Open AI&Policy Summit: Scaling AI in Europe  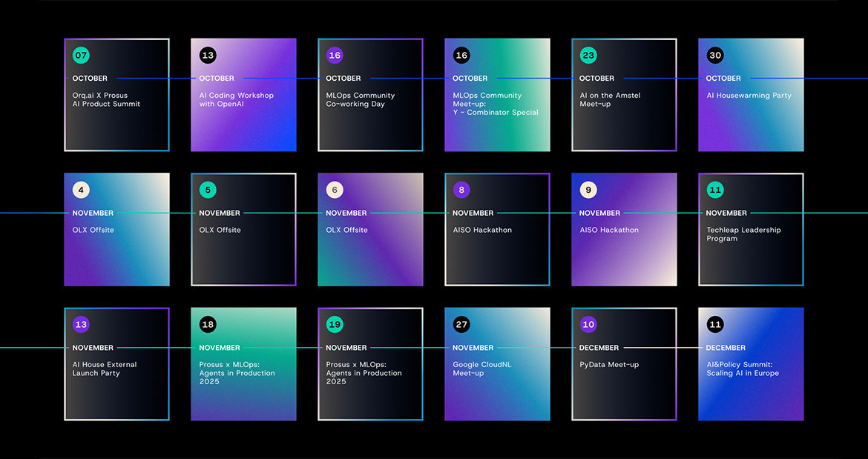[743, 369]
